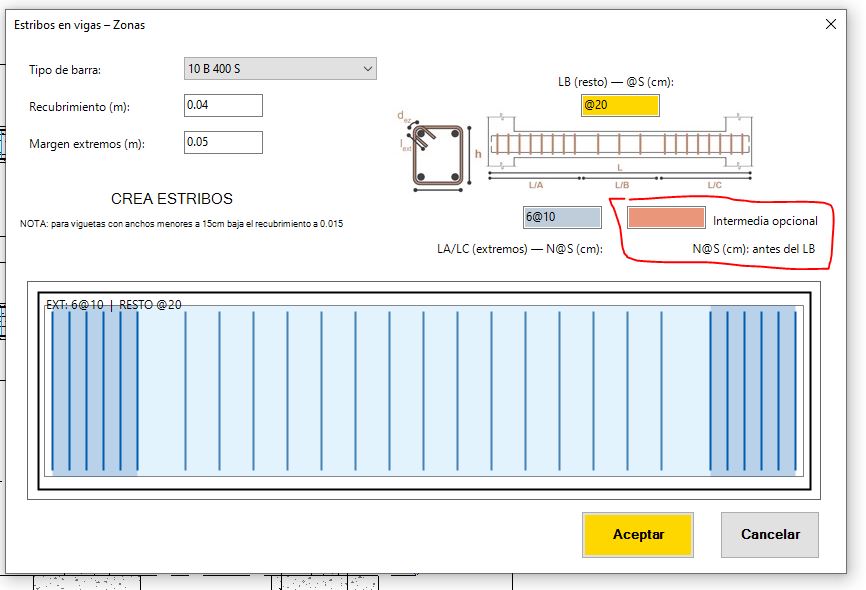The image size is (866, 590).
Task: Click the NOTA text about viguetas recubrimiento
Action: coord(181,224)
